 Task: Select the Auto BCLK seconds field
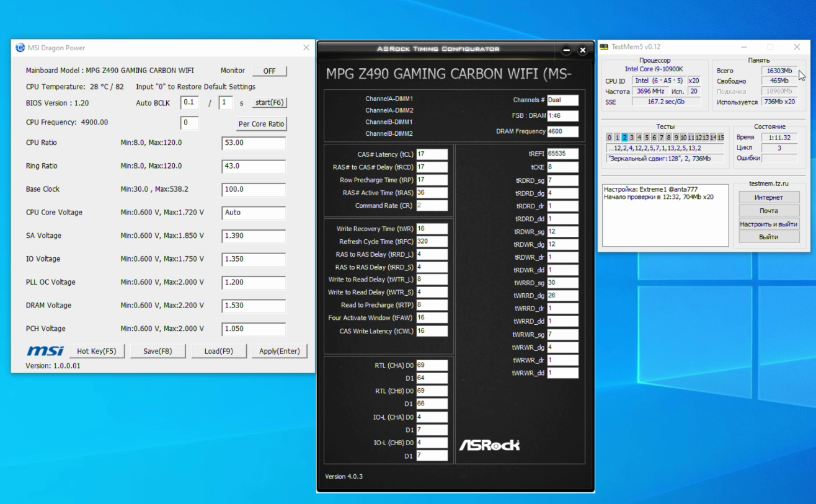tap(226, 102)
